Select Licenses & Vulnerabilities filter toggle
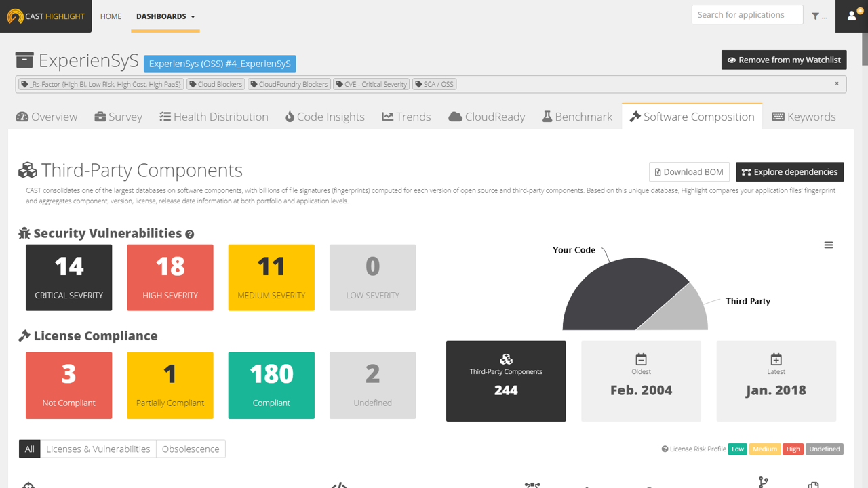 pyautogui.click(x=98, y=449)
